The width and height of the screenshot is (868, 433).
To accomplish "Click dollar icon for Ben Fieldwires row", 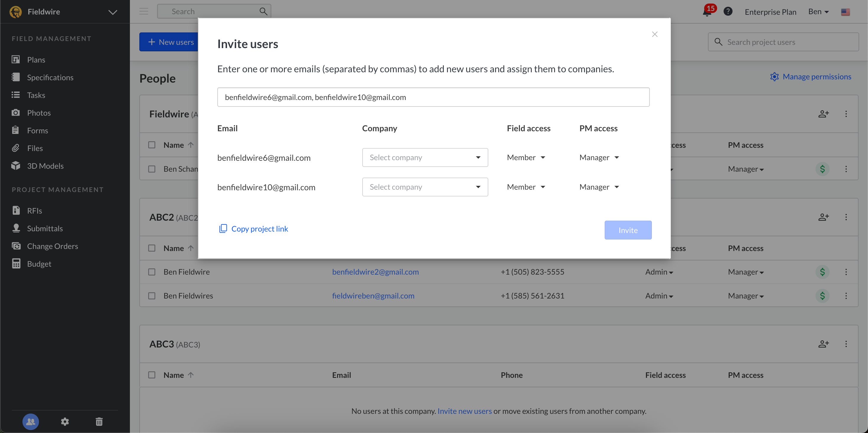I will [823, 296].
